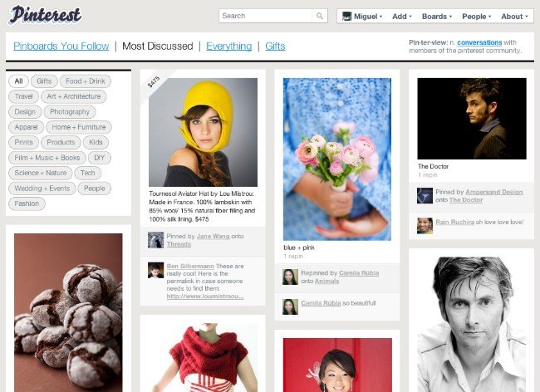
Task: Toggle the Food + Drink filter
Action: [x=86, y=81]
